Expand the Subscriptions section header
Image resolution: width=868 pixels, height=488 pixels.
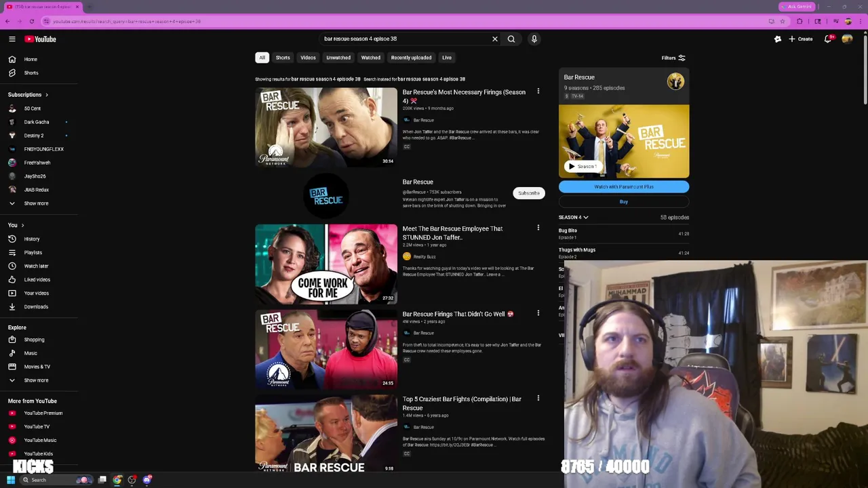(28, 95)
